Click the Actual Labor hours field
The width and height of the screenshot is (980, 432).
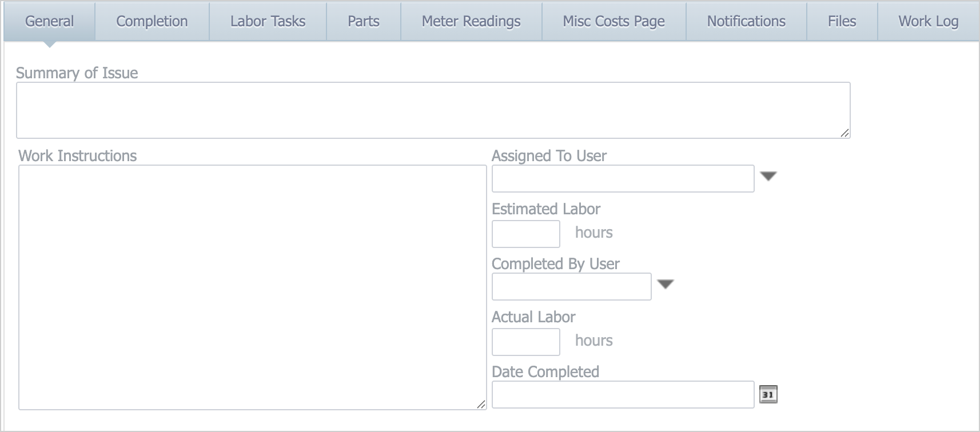525,342
